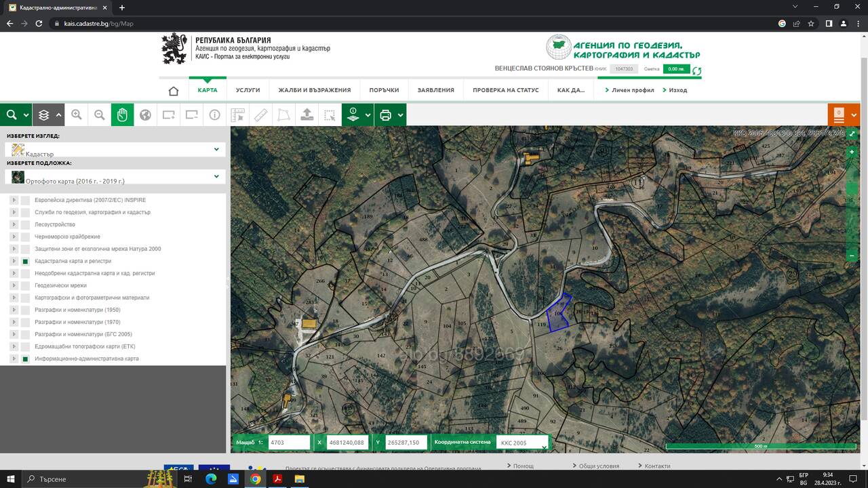Toggle Служби по геодезия layer checkbox
Screen dimensions: 868x488
[x=25, y=213]
